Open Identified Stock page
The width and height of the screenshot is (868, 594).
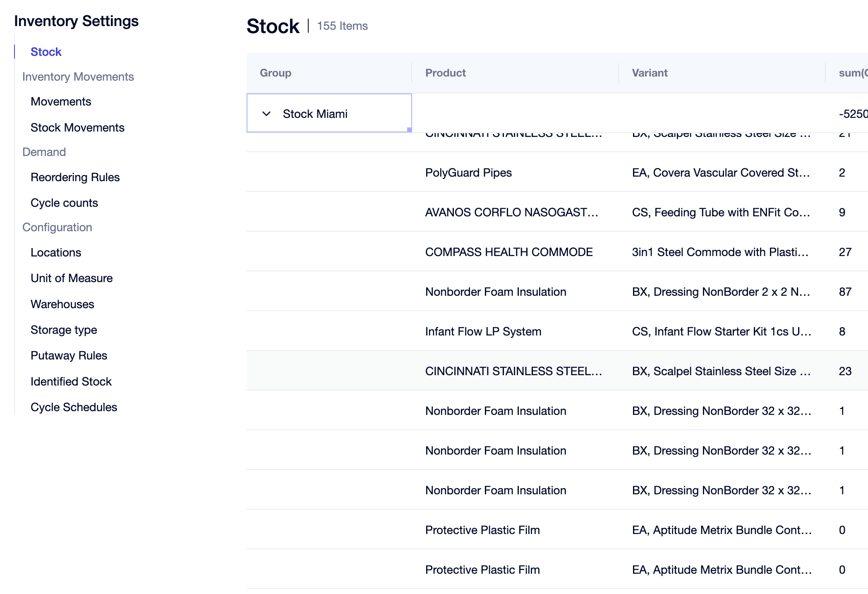(x=71, y=381)
